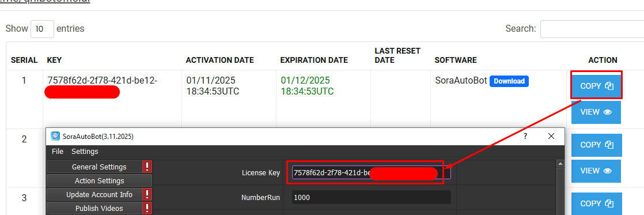The height and width of the screenshot is (215, 644).
Task: Sort by EXPIRATION DATE column header
Action: click(314, 60)
